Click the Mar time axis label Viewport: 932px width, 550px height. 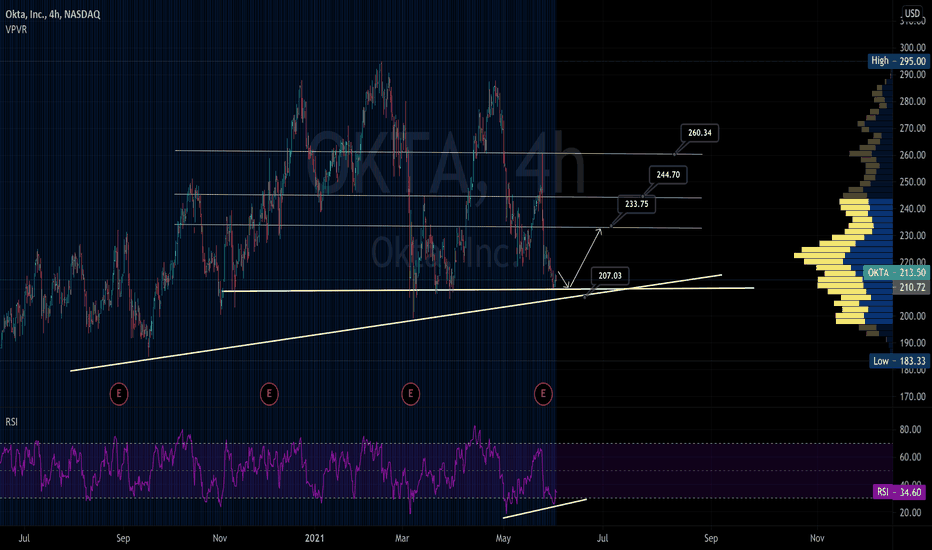(x=402, y=538)
